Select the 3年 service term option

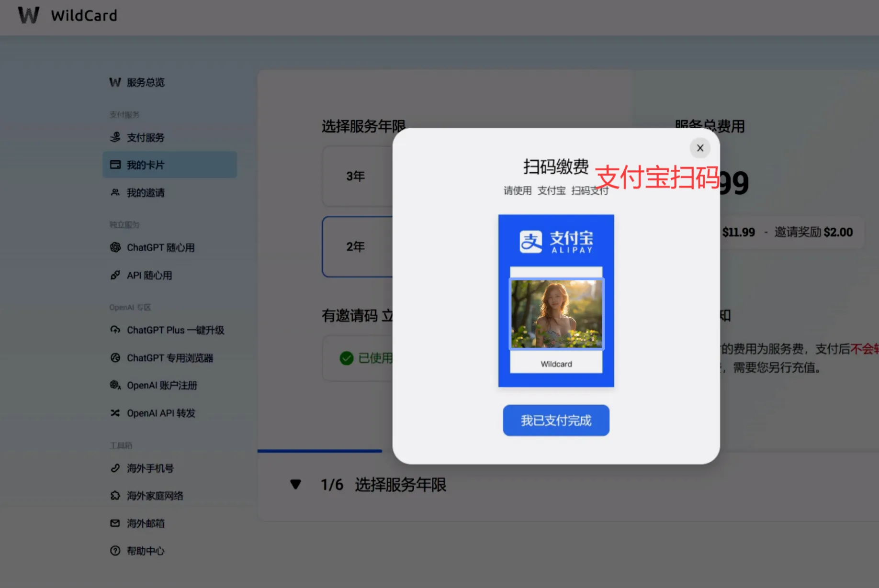pos(358,176)
